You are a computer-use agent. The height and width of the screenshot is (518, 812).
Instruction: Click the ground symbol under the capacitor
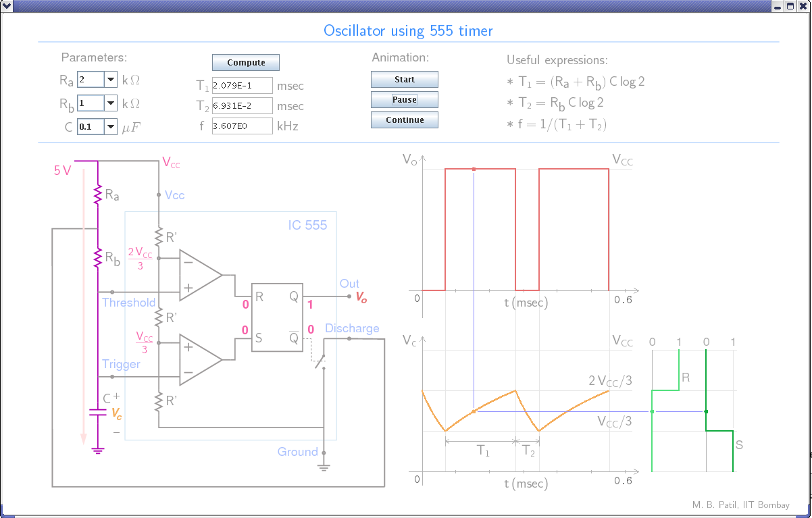click(x=98, y=450)
